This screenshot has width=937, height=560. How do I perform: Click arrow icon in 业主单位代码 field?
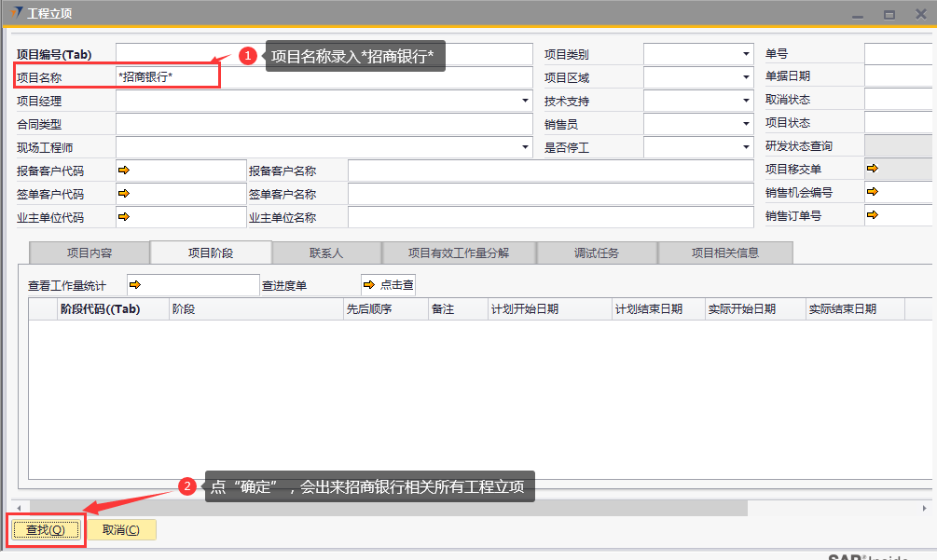124,217
